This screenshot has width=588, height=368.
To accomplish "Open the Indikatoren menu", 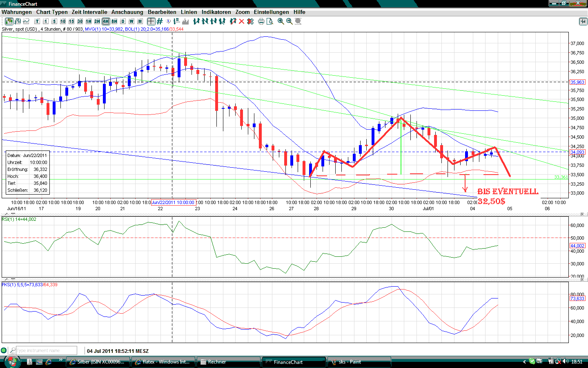I will [x=216, y=12].
